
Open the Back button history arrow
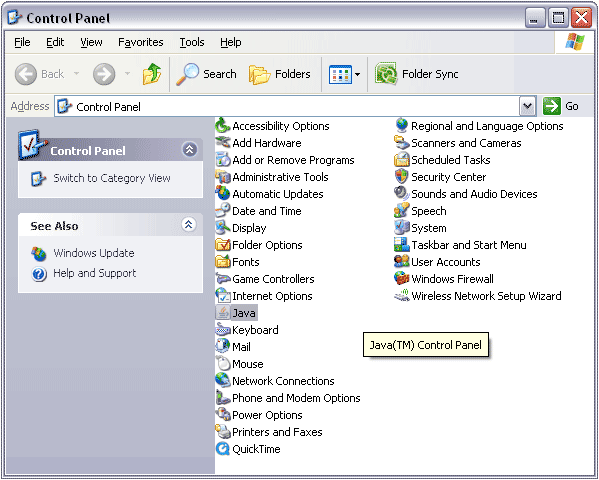click(76, 74)
